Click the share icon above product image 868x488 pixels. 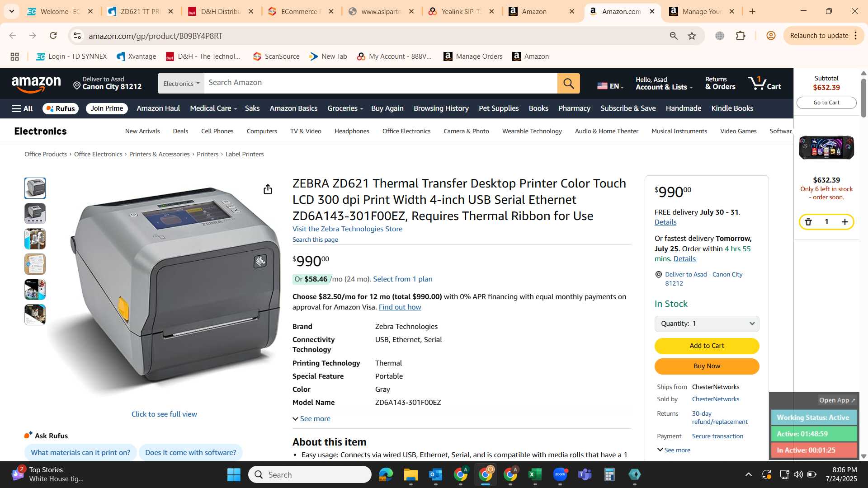click(x=268, y=189)
